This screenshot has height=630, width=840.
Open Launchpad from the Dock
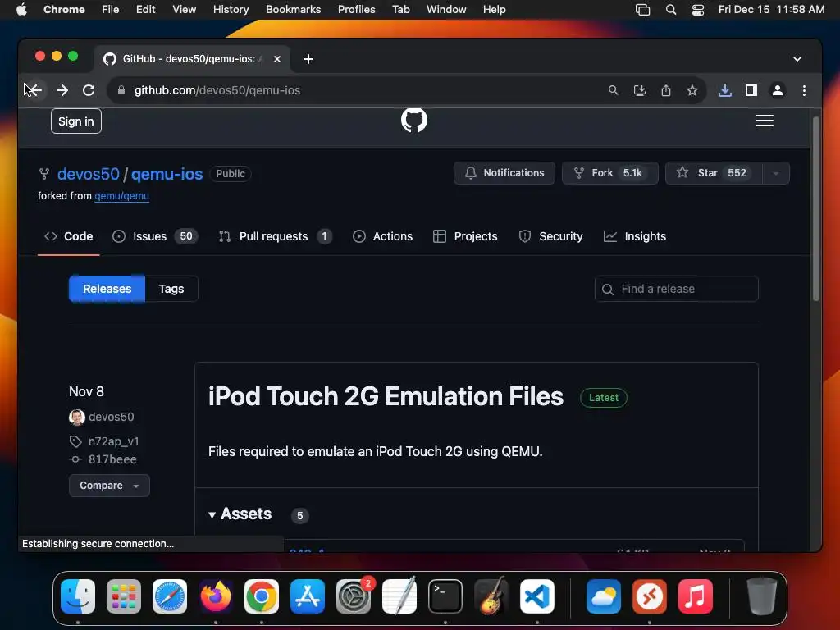[x=124, y=596]
